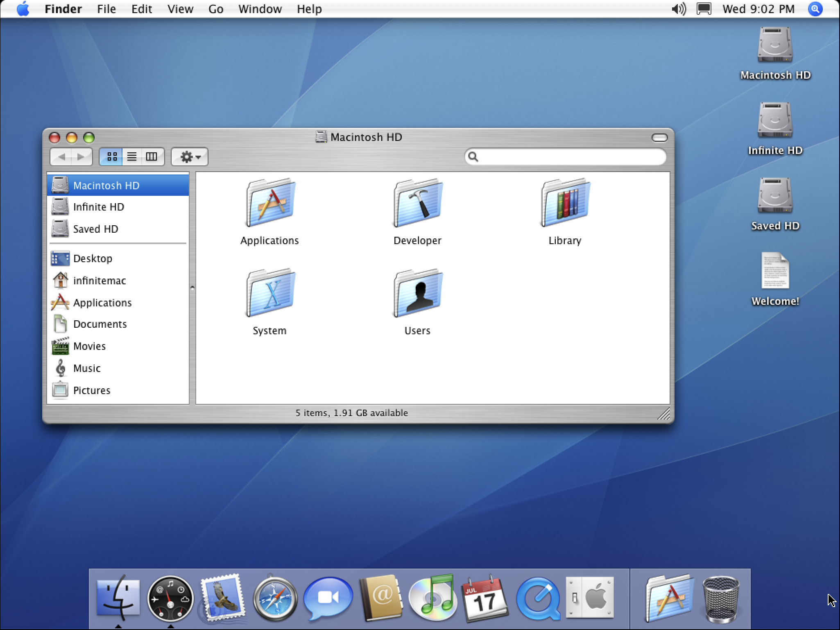The height and width of the screenshot is (630, 840).
Task: Open the View menu
Action: coord(180,9)
